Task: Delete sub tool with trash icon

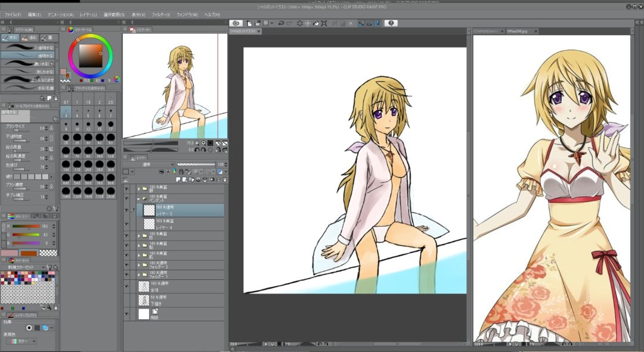Action: click(56, 98)
